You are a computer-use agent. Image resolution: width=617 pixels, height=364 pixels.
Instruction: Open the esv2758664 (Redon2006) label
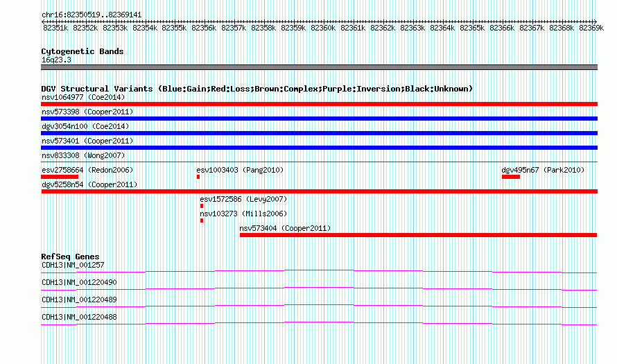(x=87, y=170)
